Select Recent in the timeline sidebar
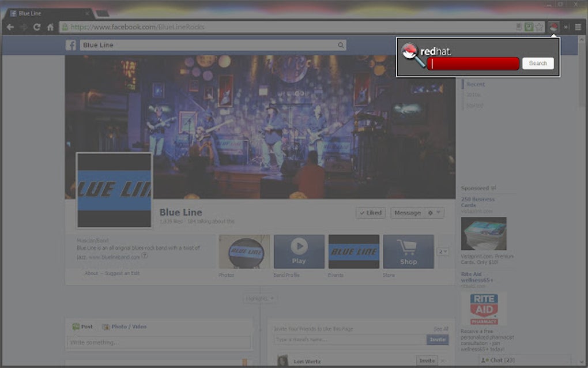 [476, 84]
